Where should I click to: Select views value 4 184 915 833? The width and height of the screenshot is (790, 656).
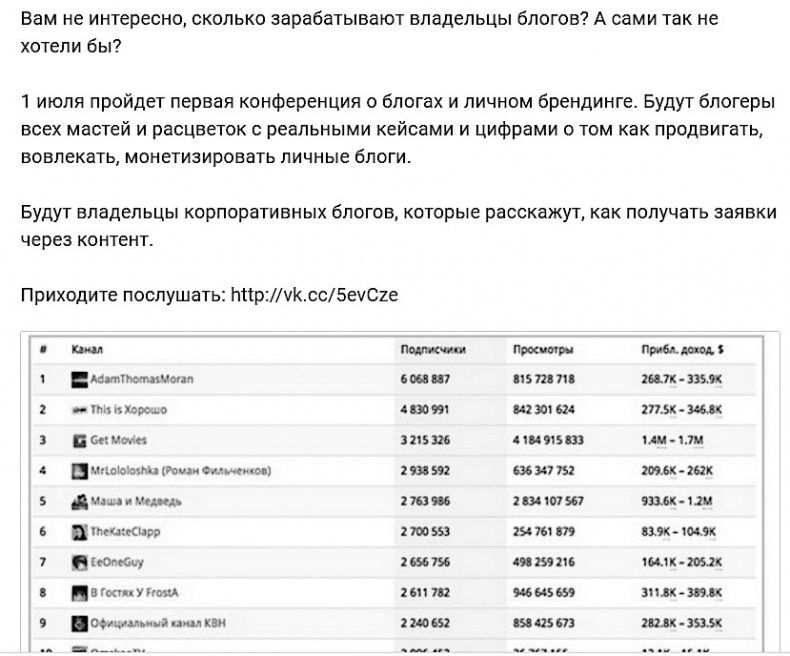coord(548,440)
